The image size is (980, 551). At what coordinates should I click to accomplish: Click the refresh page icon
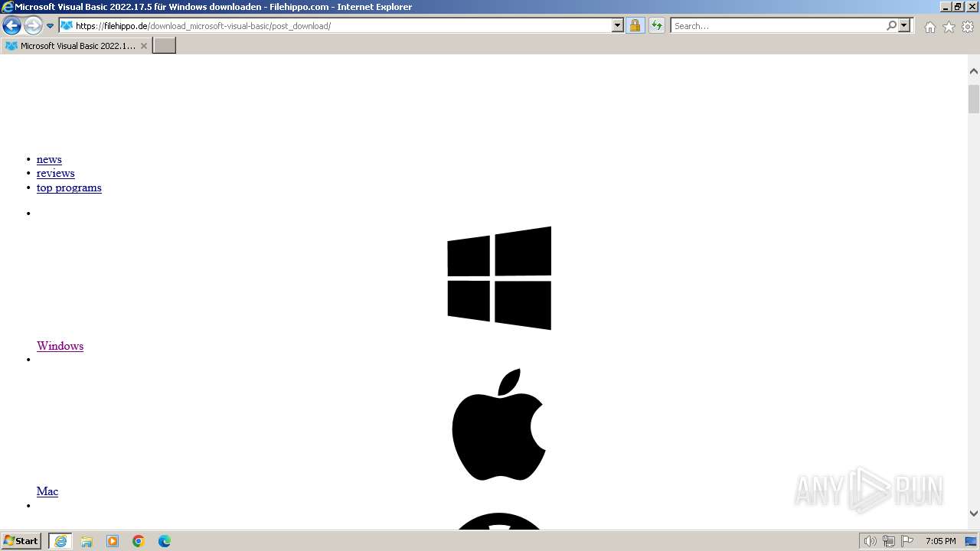(657, 25)
